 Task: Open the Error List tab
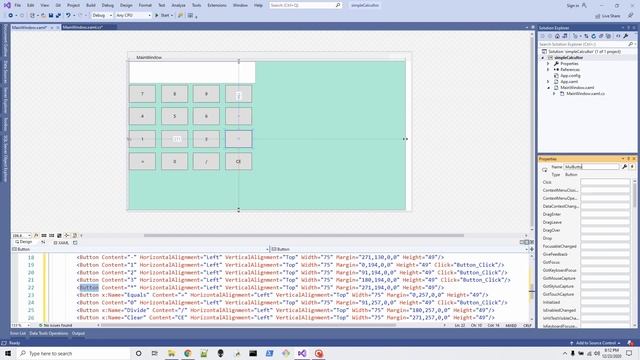18,333
